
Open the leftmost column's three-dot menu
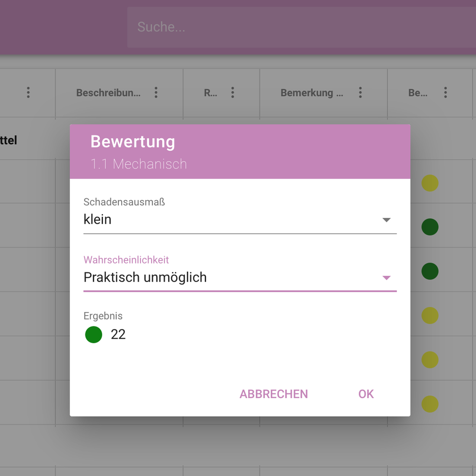tap(28, 93)
